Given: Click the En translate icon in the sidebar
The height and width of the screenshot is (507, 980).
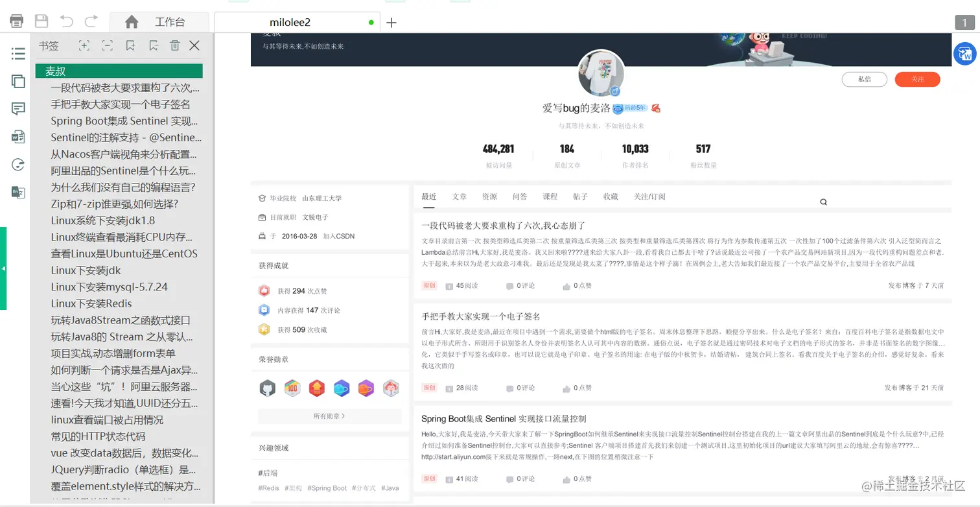Looking at the screenshot, I should tap(18, 192).
